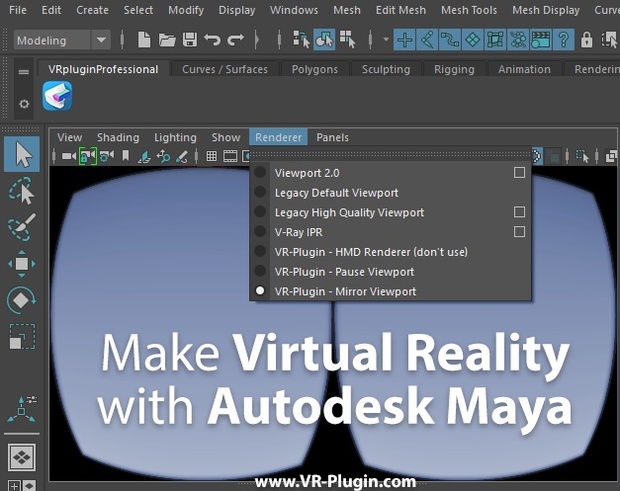
Task: Toggle the curves selection mask icon
Action: click(x=450, y=40)
